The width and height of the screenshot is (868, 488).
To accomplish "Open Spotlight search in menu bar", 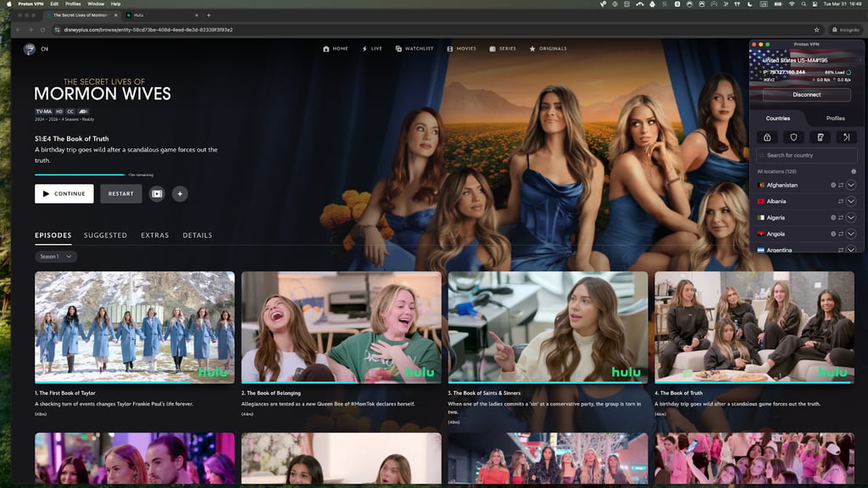I will click(804, 4).
